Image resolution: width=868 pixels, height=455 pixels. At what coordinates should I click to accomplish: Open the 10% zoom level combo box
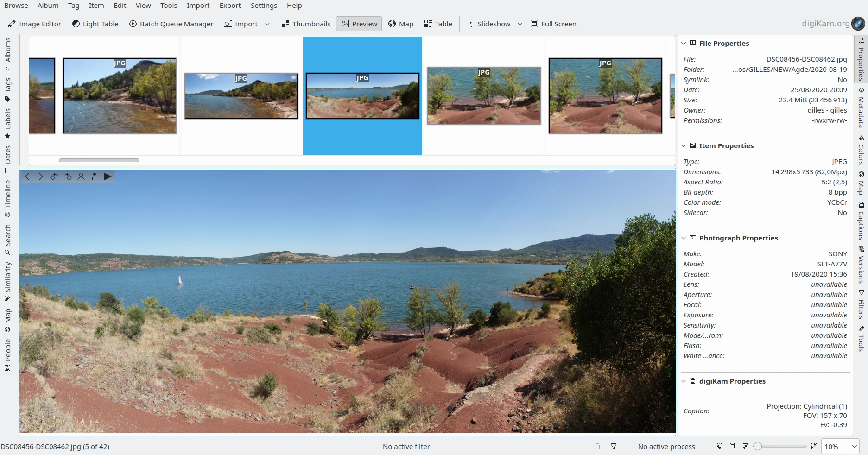coord(840,447)
